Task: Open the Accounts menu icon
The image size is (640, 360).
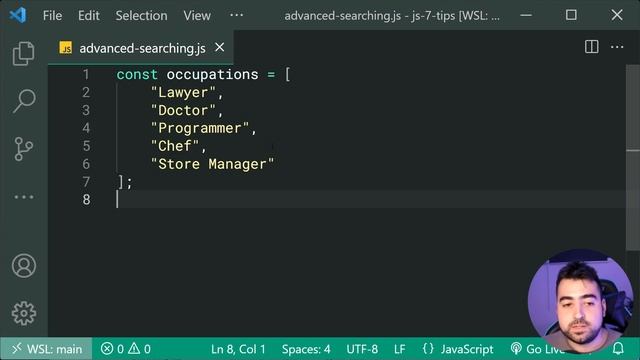Action: [x=24, y=266]
